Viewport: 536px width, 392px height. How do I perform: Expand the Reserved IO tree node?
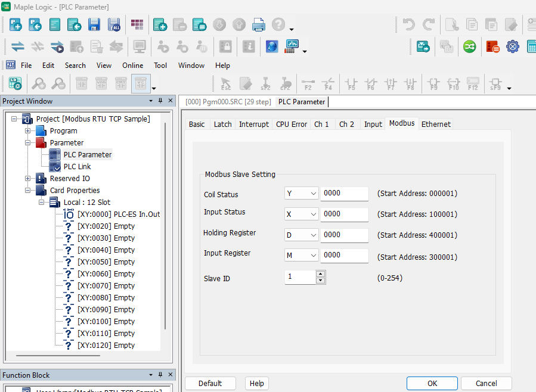[27, 178]
